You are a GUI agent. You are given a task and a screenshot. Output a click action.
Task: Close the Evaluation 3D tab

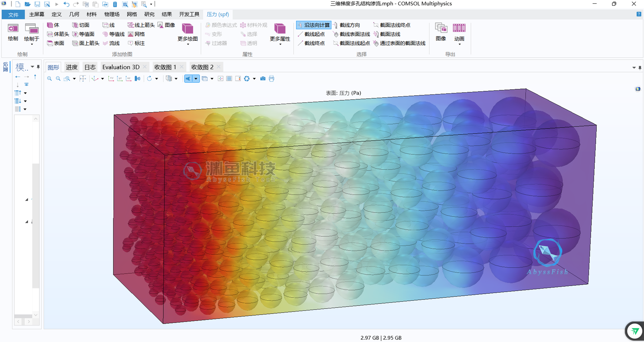coord(145,67)
